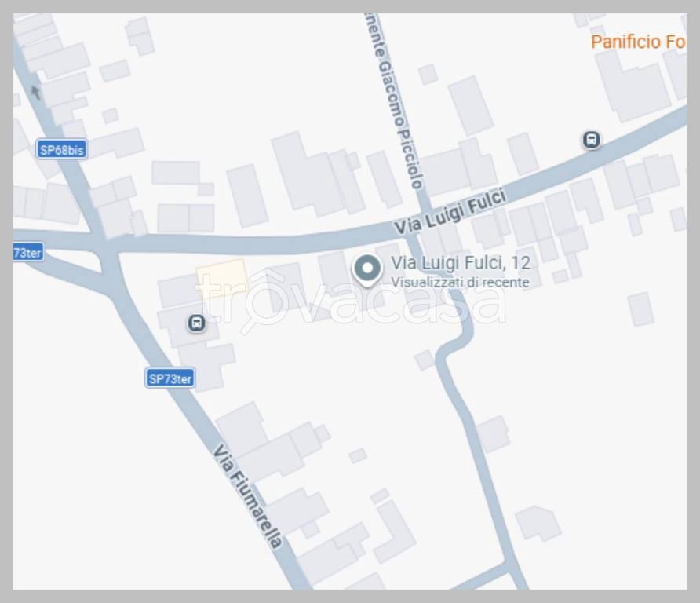Image resolution: width=700 pixels, height=603 pixels.
Task: Click the Via Luigi Fulci, 12 address label
Action: 461,263
